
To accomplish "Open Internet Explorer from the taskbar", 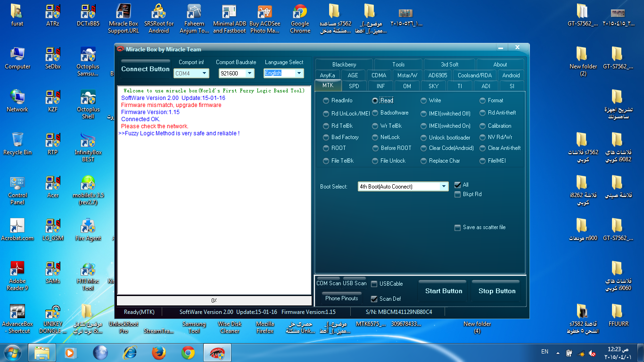I will (x=130, y=353).
